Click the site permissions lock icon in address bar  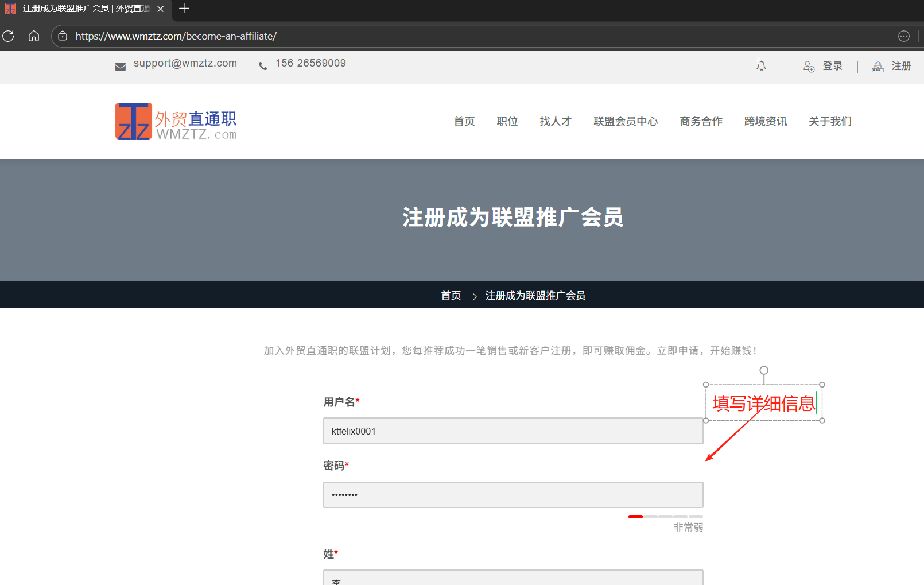point(61,36)
